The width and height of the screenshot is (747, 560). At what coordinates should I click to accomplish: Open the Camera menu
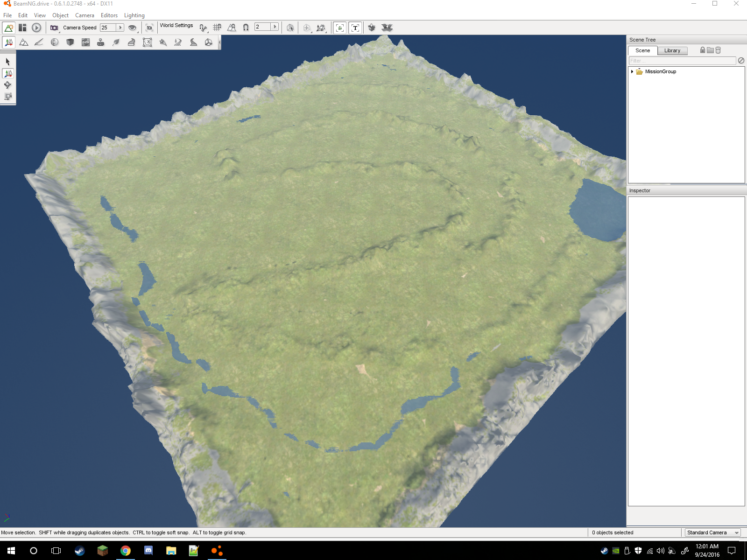(85, 15)
